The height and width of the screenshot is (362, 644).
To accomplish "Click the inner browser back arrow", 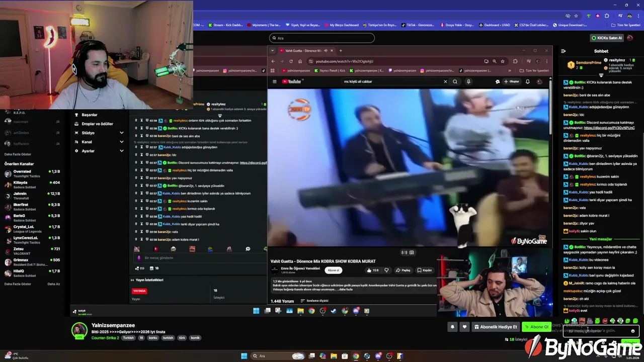I will pyautogui.click(x=273, y=61).
